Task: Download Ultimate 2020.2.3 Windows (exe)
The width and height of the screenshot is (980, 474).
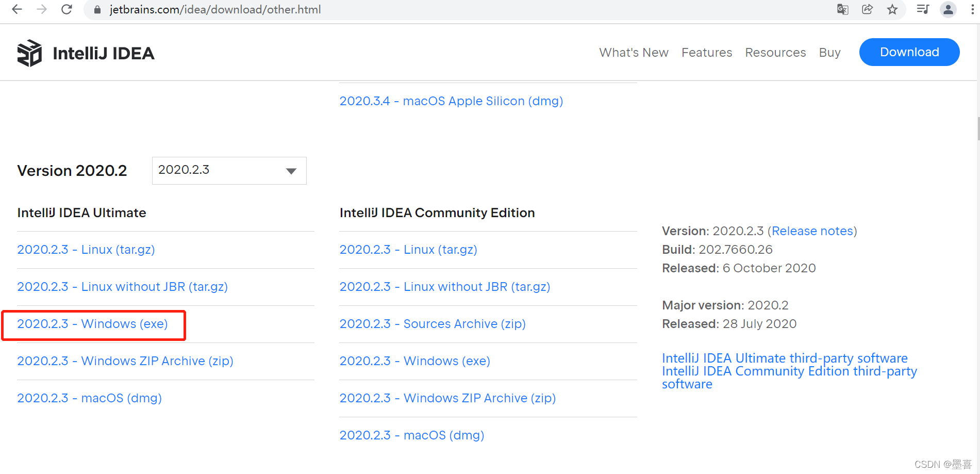Action: coord(92,324)
